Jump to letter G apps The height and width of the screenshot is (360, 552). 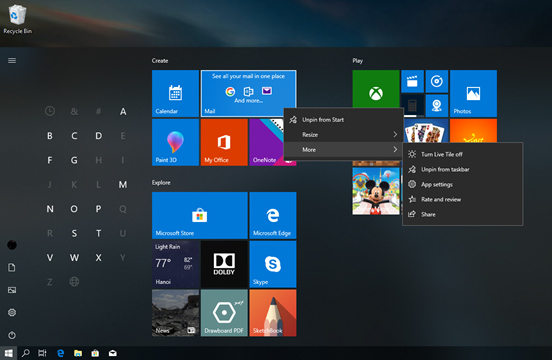[x=74, y=160]
